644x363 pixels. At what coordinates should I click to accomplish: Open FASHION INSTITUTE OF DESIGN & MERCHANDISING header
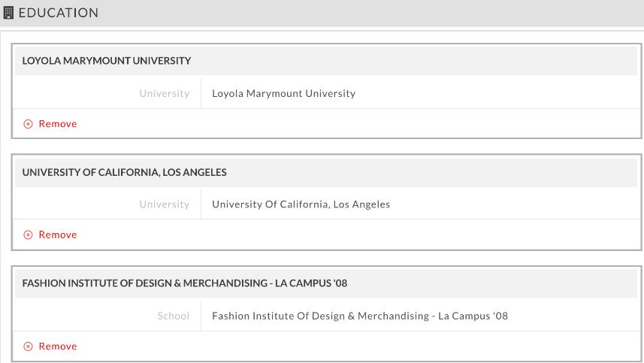pos(326,283)
